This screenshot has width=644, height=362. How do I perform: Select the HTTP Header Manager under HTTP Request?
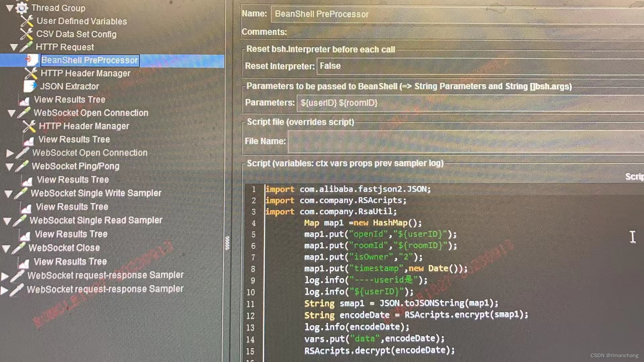[x=85, y=73]
